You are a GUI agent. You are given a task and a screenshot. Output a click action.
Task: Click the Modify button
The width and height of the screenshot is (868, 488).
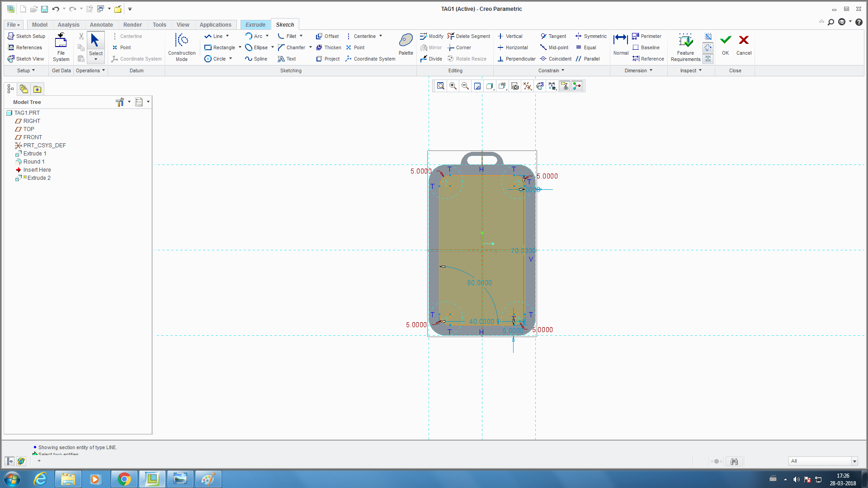(x=432, y=36)
